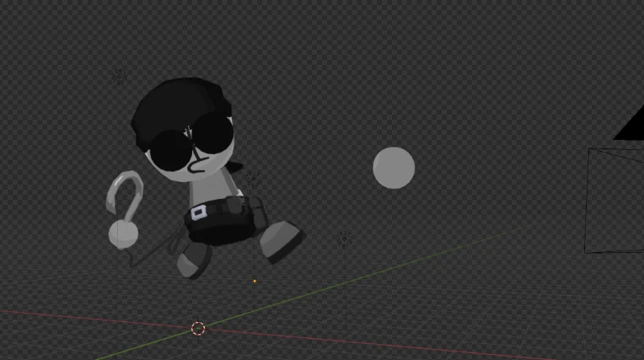This screenshot has height=360, width=644.
Task: Click the small orange origin point dot
Action: click(x=255, y=281)
